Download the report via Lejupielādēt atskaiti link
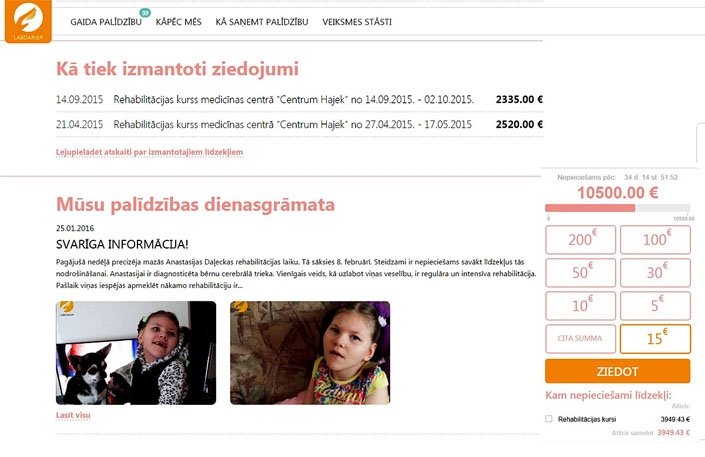This screenshot has height=457, width=705. [149, 152]
